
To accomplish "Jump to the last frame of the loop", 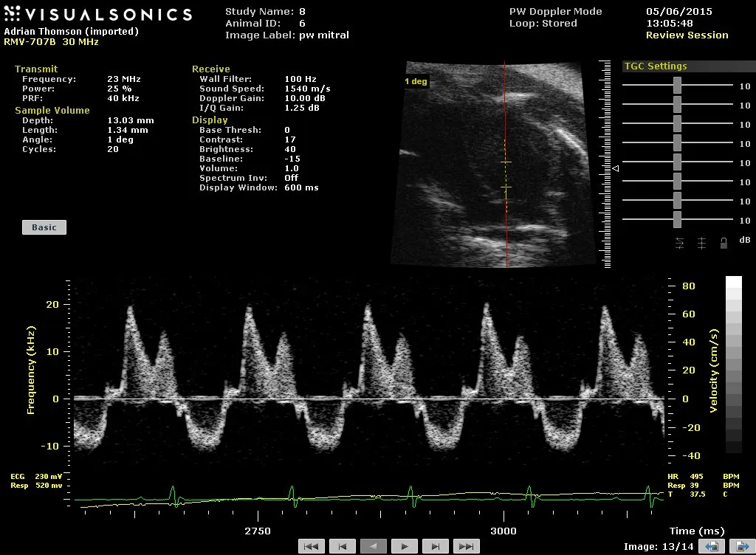I will (x=467, y=546).
